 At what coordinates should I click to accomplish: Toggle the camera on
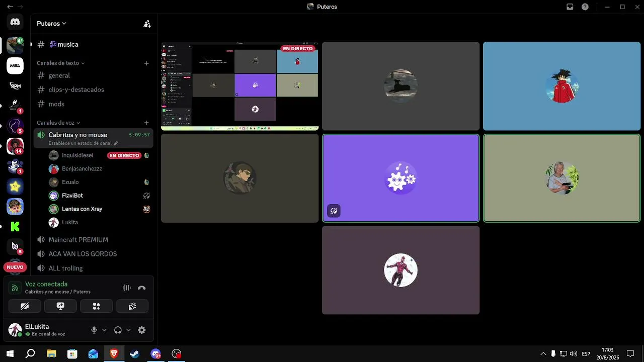pos(25,306)
